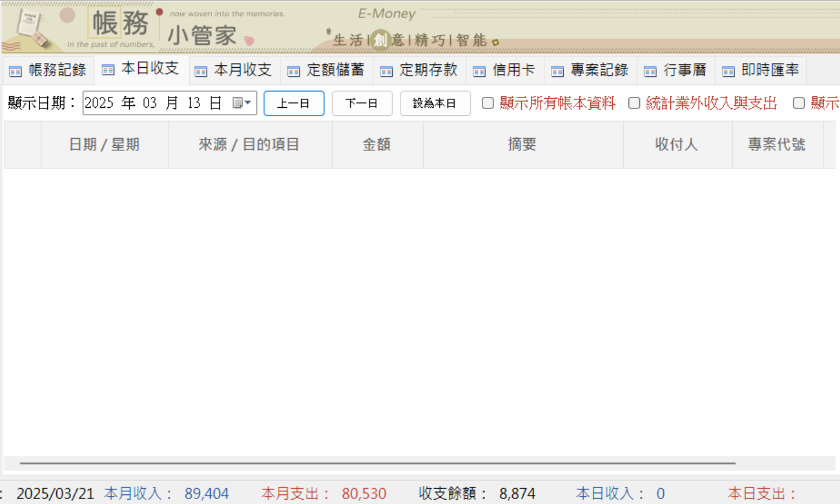Image resolution: width=840 pixels, height=504 pixels.
Task: Enable 顯示所有帳本資料 checkbox
Action: click(x=487, y=103)
